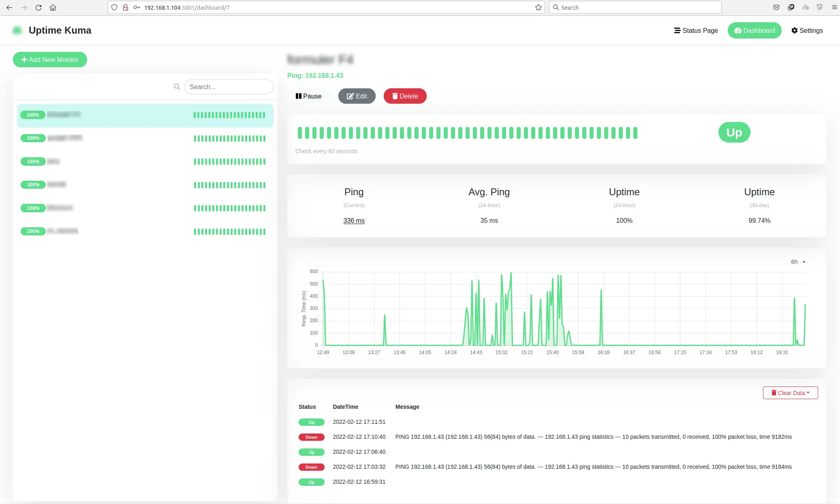Click the DateTime column header
Screen dimensions: 840x504
tap(345, 407)
